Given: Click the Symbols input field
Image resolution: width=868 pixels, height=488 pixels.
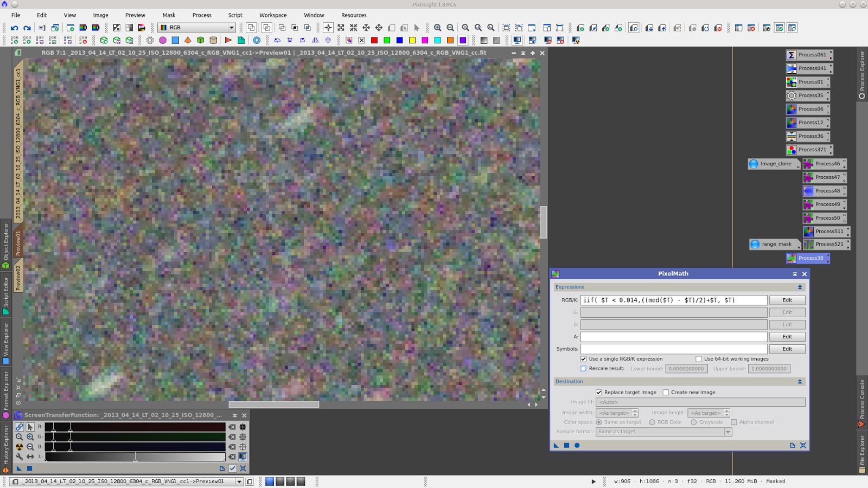Looking at the screenshot, I should (x=674, y=349).
